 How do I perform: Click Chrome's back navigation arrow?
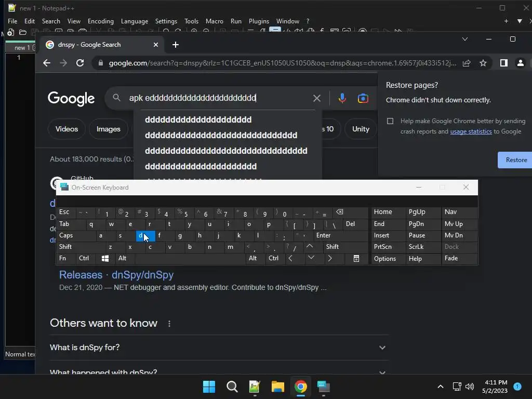coord(47,63)
